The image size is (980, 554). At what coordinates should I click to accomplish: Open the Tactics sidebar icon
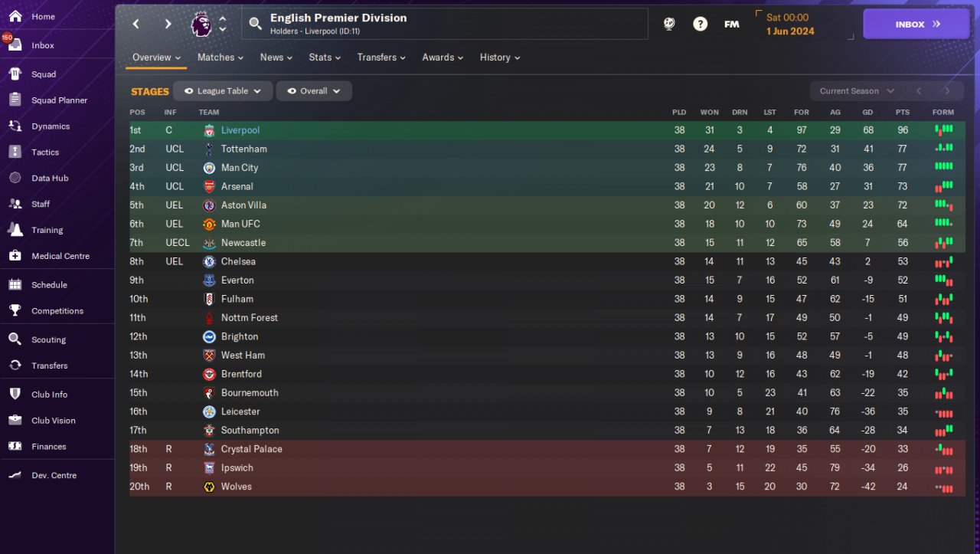click(15, 152)
